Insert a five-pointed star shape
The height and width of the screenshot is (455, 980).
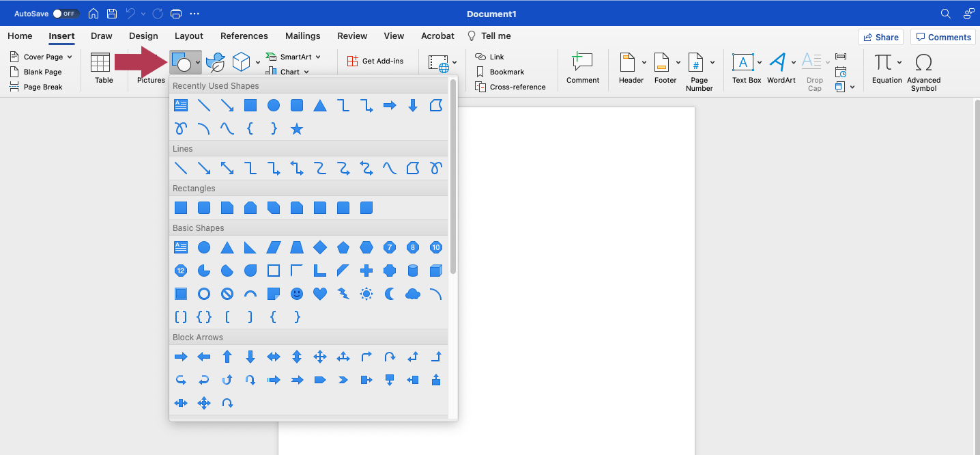tap(297, 128)
